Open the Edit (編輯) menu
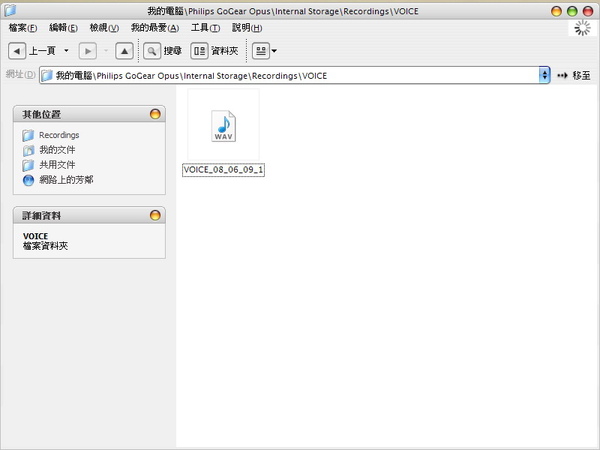The width and height of the screenshot is (600, 450). click(x=64, y=28)
